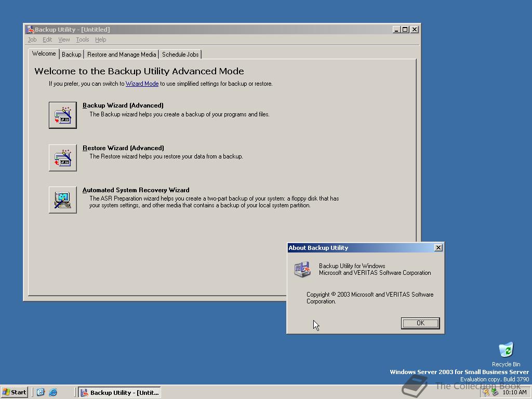Follow the Wizard Mode link
The height and width of the screenshot is (399, 532).
tap(142, 84)
